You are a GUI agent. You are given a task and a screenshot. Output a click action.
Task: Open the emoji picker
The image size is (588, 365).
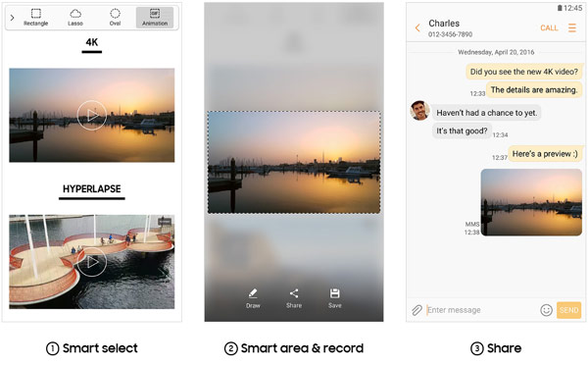tap(547, 310)
